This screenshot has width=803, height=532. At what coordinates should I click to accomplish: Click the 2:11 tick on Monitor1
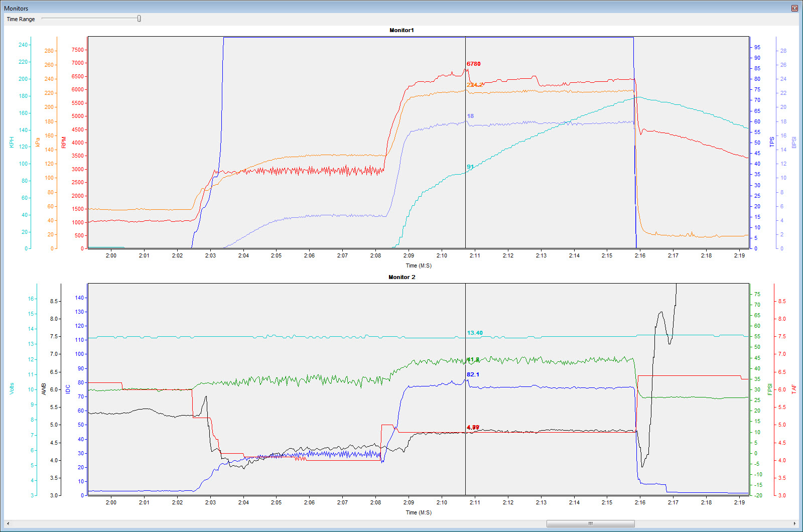click(475, 255)
